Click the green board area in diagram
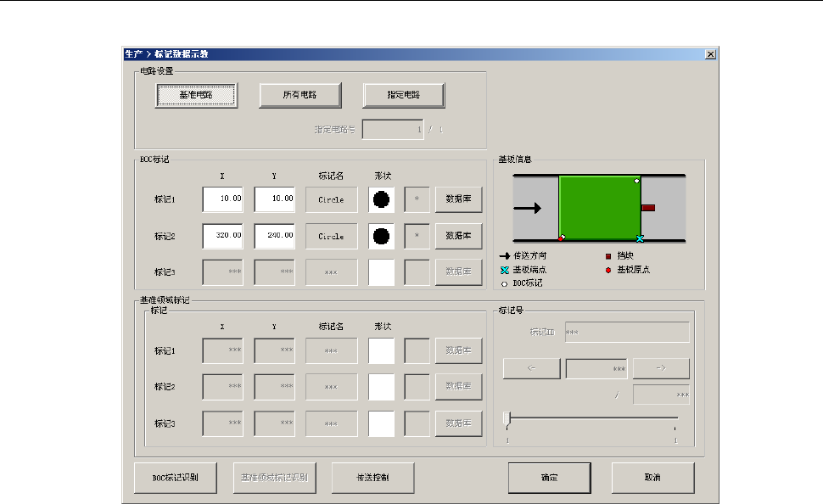 pos(599,208)
